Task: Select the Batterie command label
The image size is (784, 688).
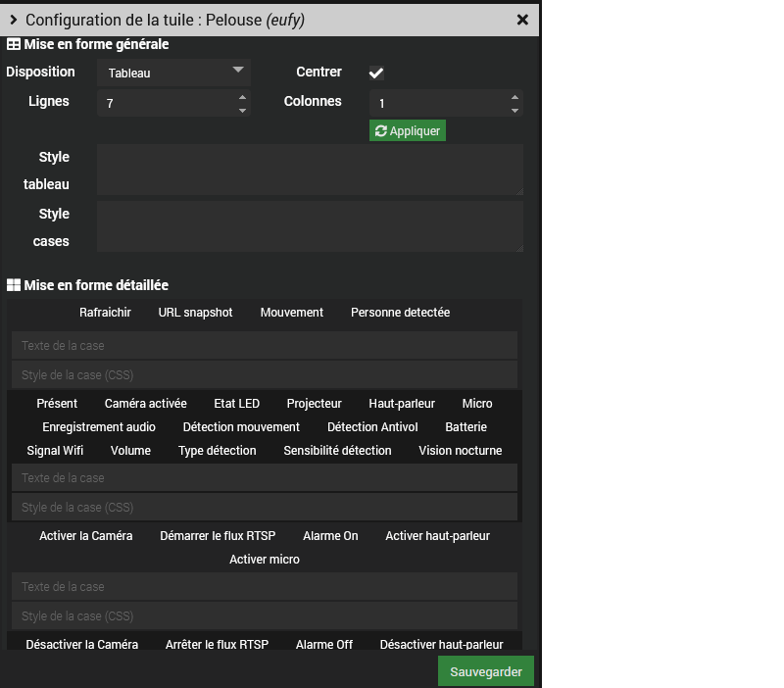Action: point(466,427)
